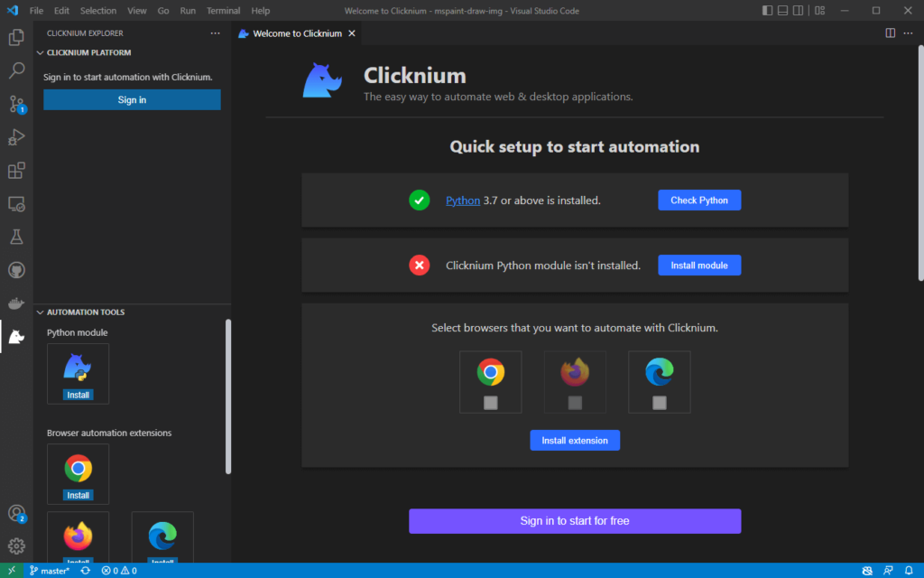Open the Go menu

pyautogui.click(x=163, y=11)
